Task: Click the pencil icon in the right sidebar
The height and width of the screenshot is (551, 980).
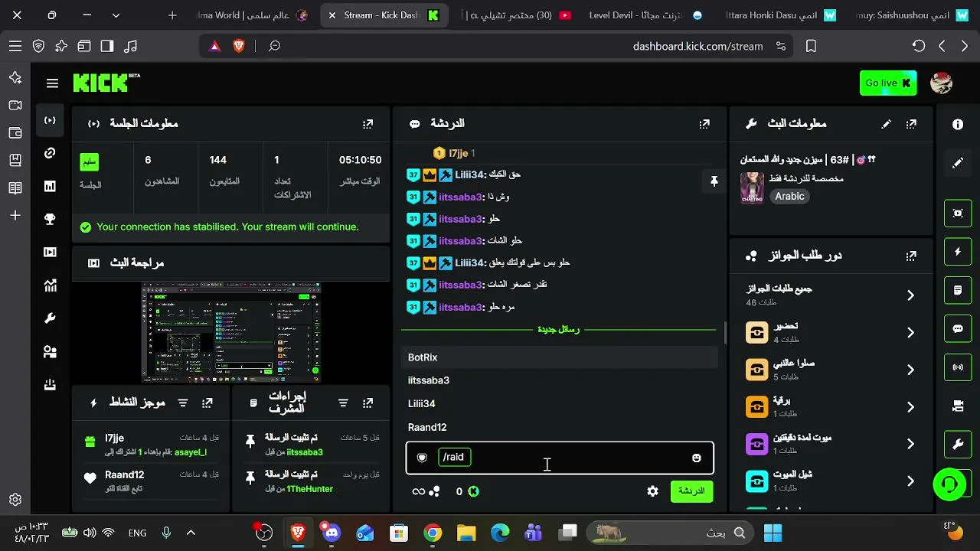Action: click(958, 162)
